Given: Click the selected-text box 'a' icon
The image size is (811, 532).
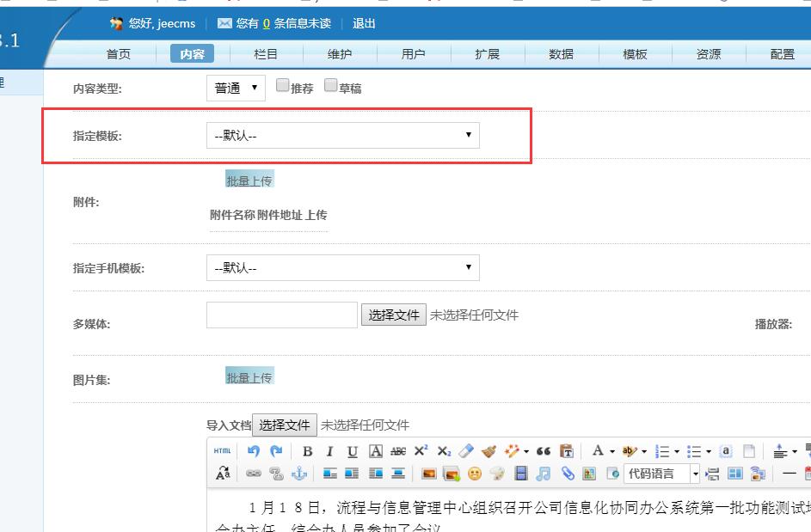Looking at the screenshot, I should 726,451.
